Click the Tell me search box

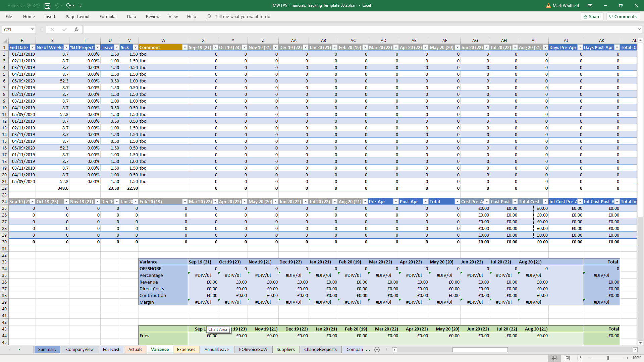tap(242, 16)
